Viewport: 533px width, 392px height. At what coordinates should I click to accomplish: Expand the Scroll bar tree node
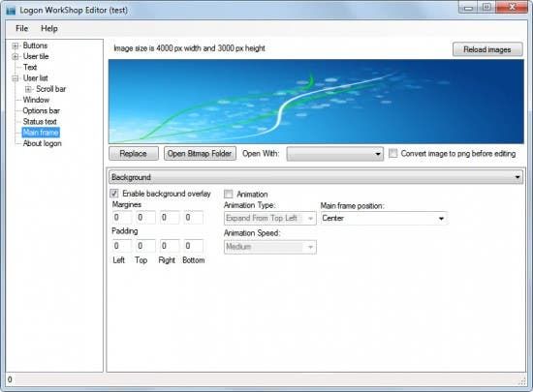pyautogui.click(x=28, y=89)
